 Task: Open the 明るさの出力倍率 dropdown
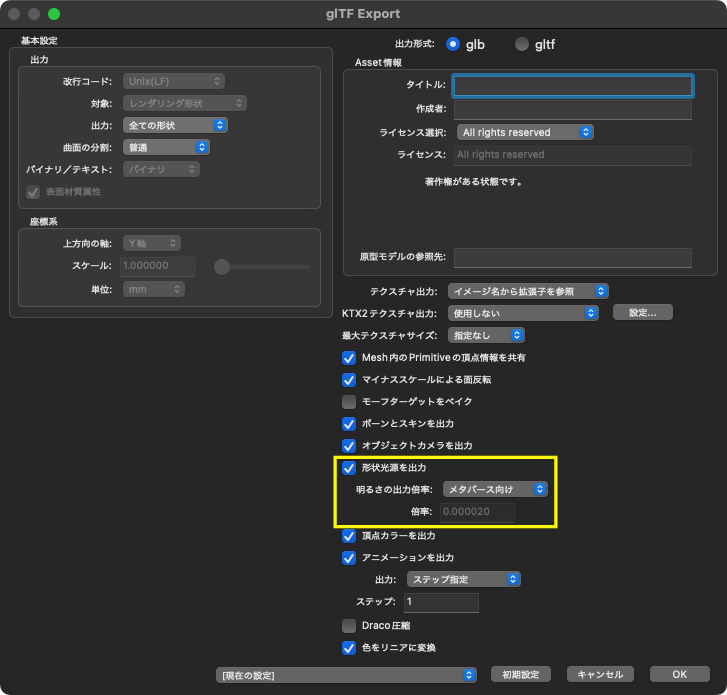click(x=495, y=489)
